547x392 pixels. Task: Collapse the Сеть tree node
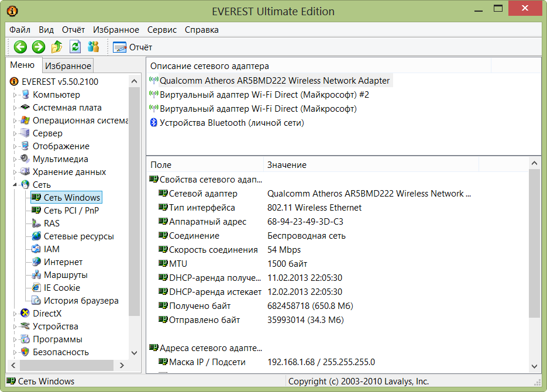[15, 185]
